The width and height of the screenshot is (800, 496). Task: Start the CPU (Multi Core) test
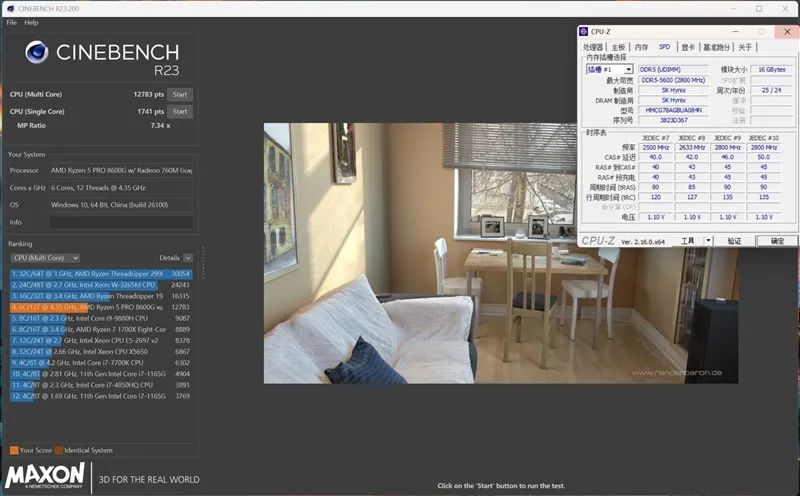click(180, 94)
